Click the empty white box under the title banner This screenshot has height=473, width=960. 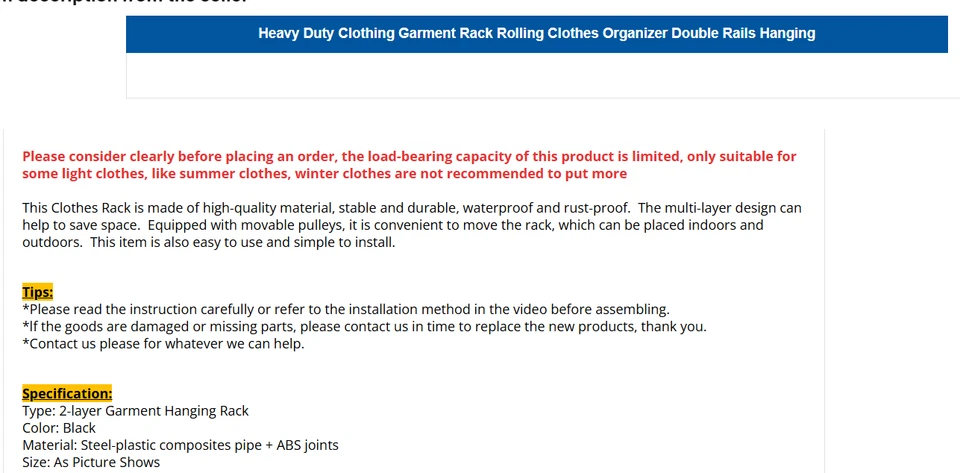tap(536, 75)
